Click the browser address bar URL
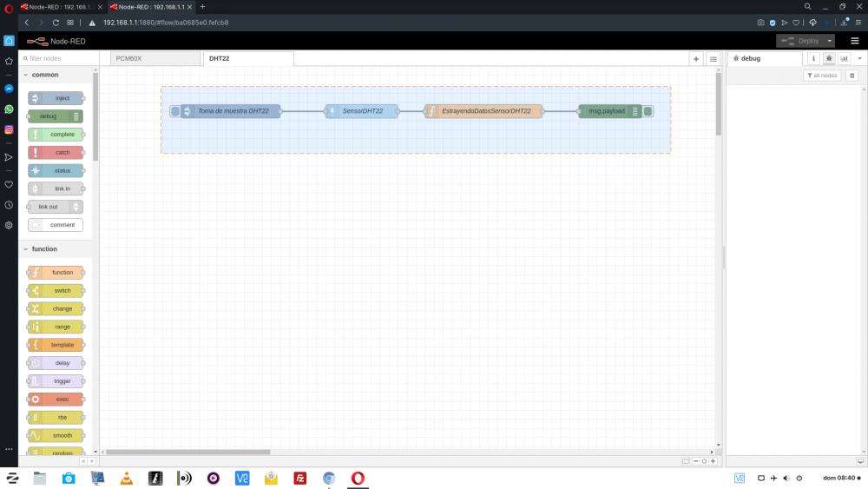868x489 pixels. (x=166, y=23)
